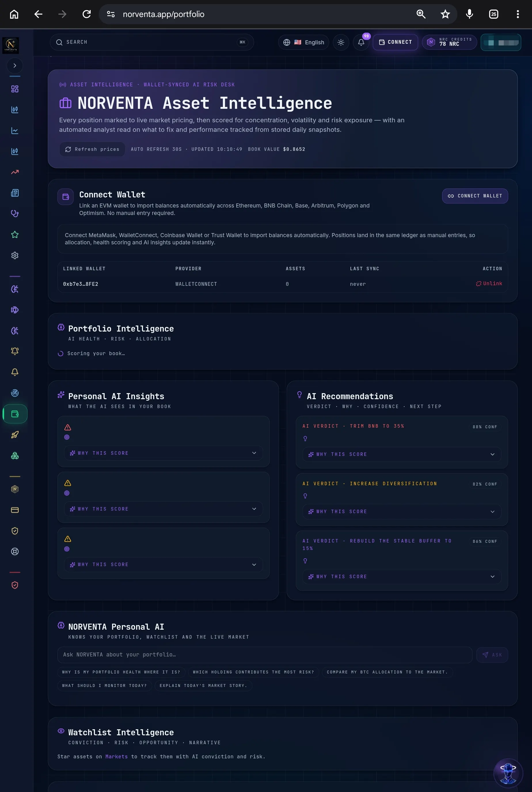Open the hexagon N token icon in the sidebar
Image resolution: width=532 pixels, height=792 pixels.
[x=15, y=489]
